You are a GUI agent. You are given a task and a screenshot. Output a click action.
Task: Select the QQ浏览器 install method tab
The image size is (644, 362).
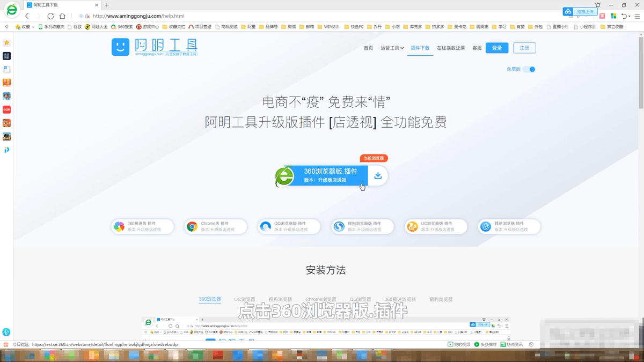click(x=361, y=299)
